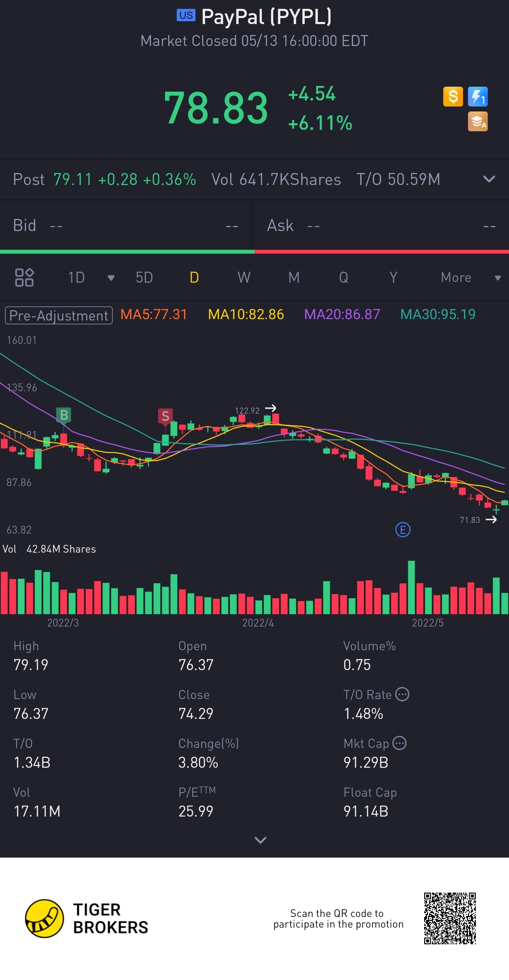Tap the blue lightning bolt icon
The height and width of the screenshot is (980, 509).
tap(478, 97)
